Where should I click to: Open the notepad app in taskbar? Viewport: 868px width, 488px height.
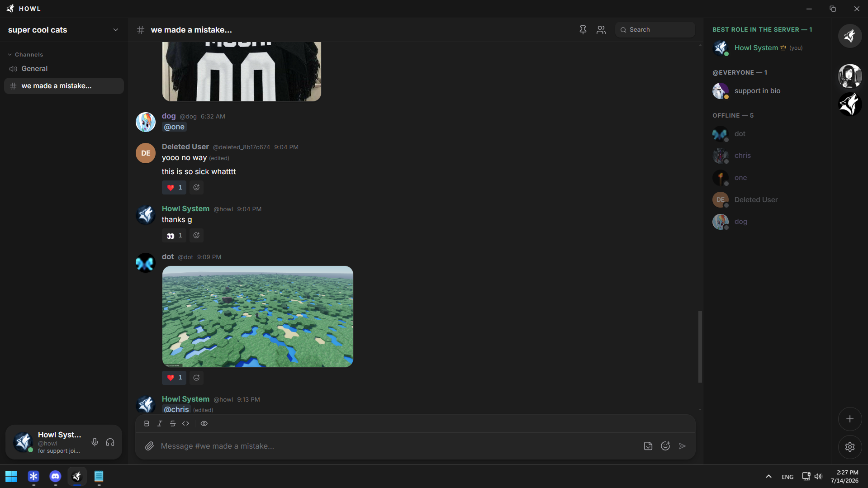99,476
